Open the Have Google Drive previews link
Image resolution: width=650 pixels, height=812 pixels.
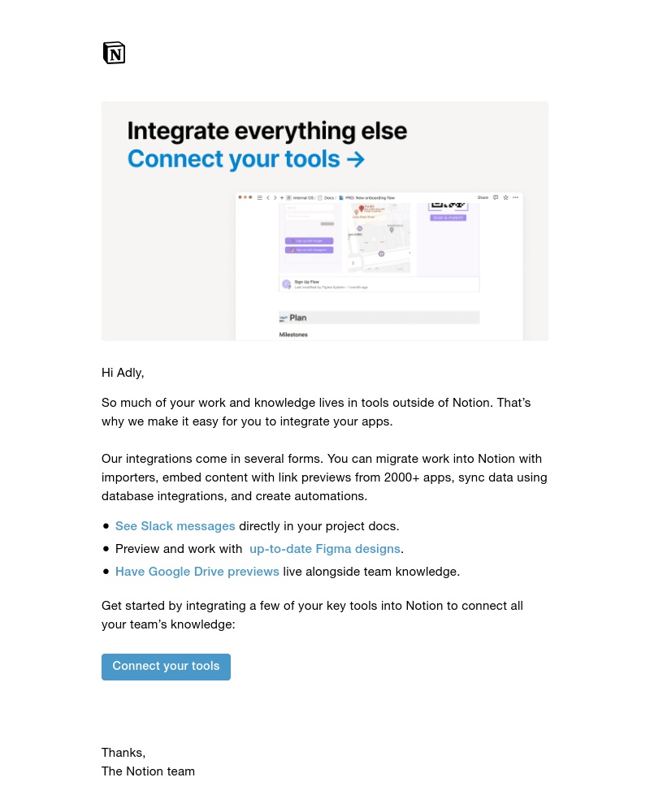(197, 572)
